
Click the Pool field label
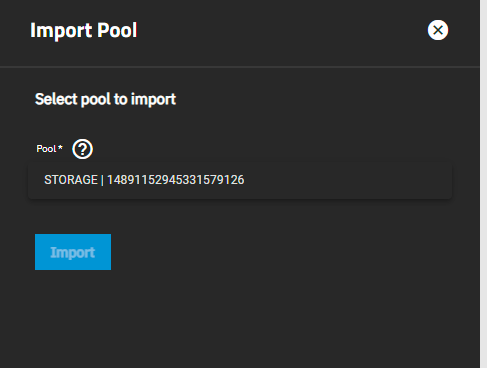coord(46,149)
